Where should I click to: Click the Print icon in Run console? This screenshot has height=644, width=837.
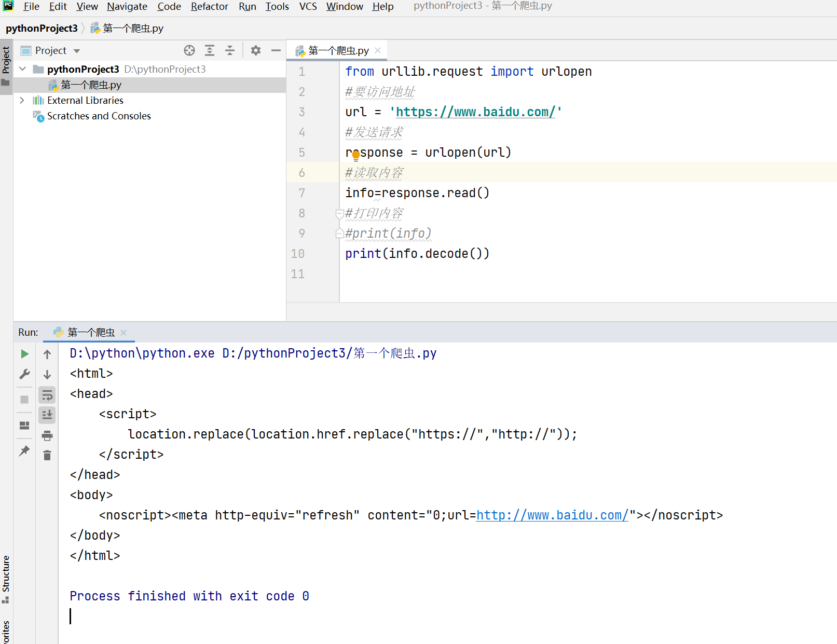[47, 435]
